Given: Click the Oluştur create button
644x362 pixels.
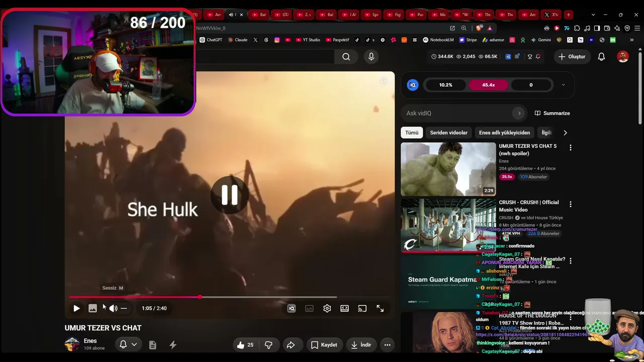Looking at the screenshot, I should (572, 57).
